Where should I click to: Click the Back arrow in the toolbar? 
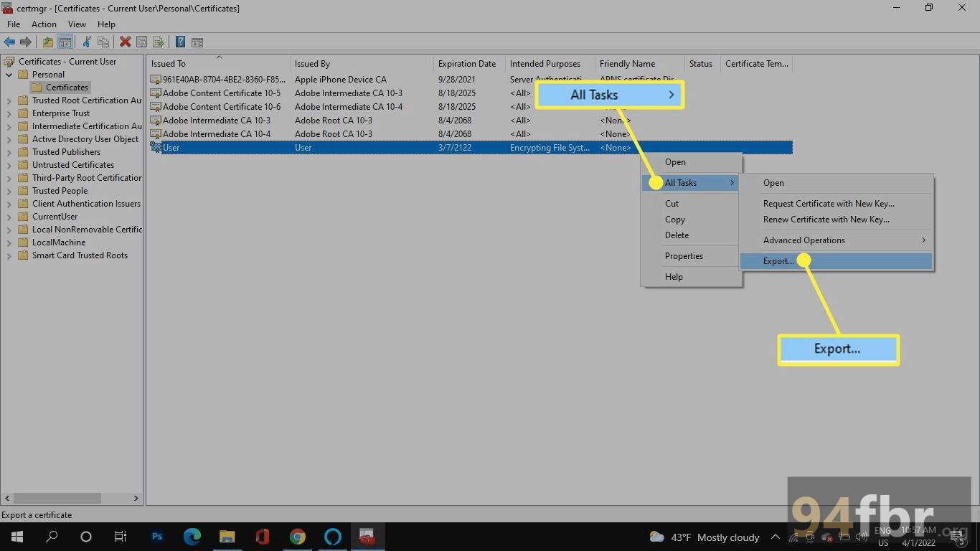point(9,42)
